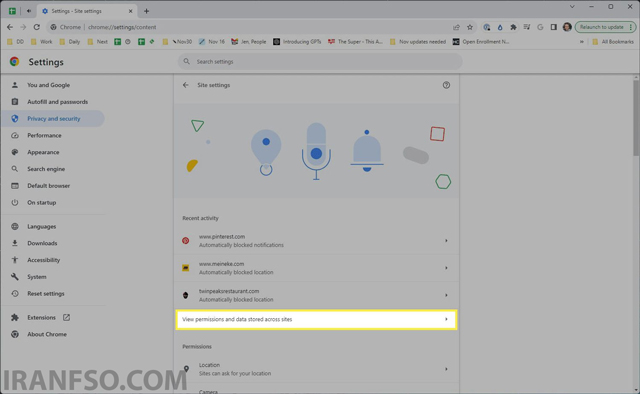Open the Work bookmark folder

click(42, 42)
